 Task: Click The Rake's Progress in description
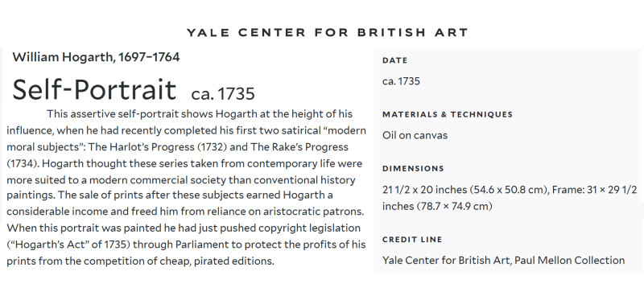point(299,147)
